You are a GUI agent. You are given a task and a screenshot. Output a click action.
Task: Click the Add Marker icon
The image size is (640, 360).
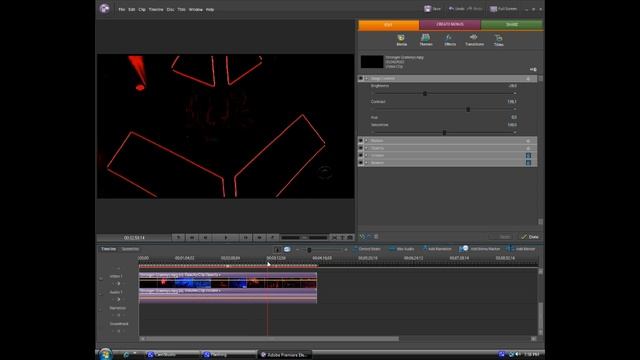click(509, 249)
